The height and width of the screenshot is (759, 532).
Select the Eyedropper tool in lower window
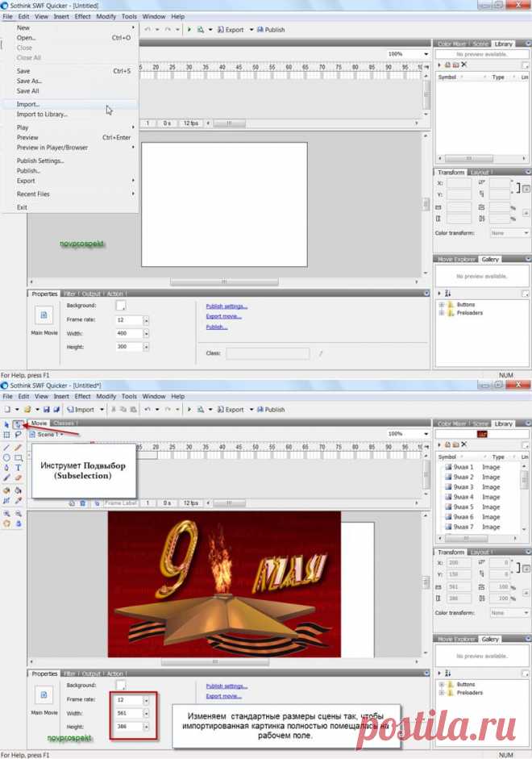18,501
